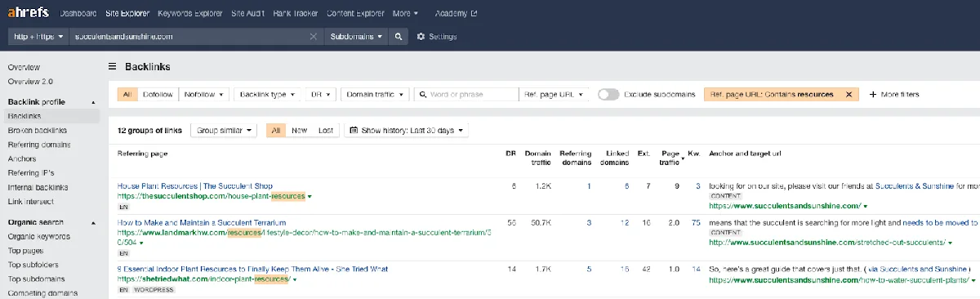Open Top subdomains in sidebar
The image size is (980, 299).
coord(36,279)
